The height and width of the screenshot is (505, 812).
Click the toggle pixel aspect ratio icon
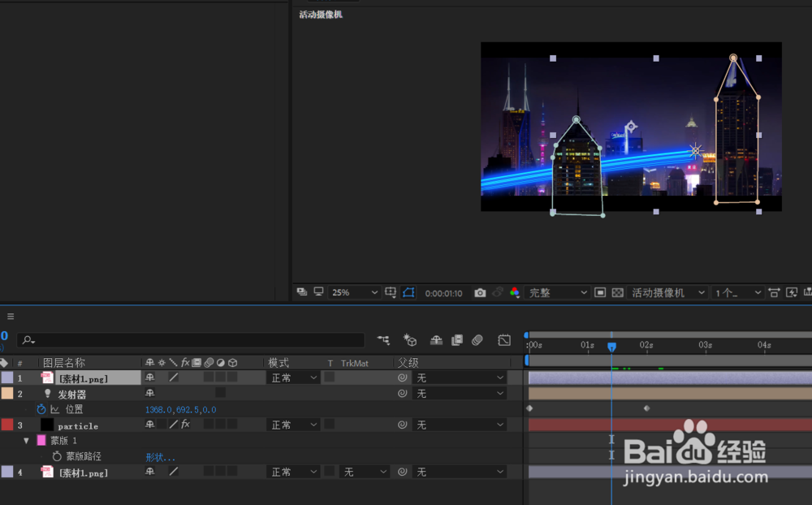774,292
